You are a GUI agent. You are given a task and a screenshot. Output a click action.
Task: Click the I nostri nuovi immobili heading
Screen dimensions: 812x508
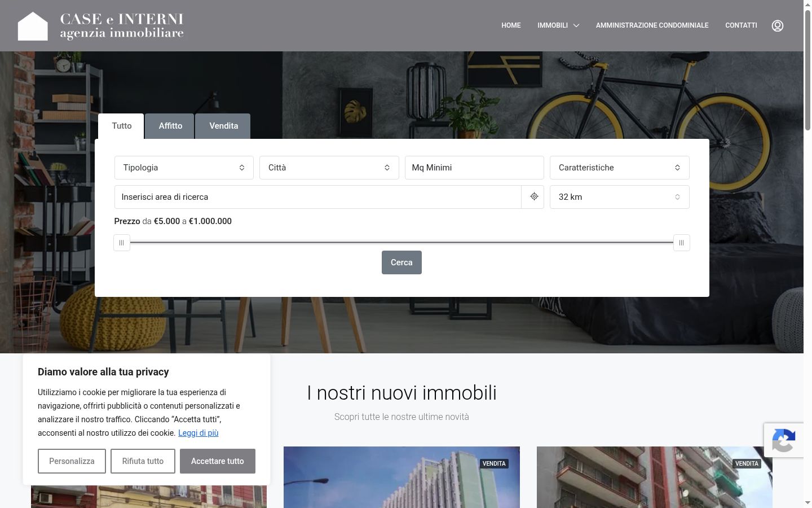401,393
